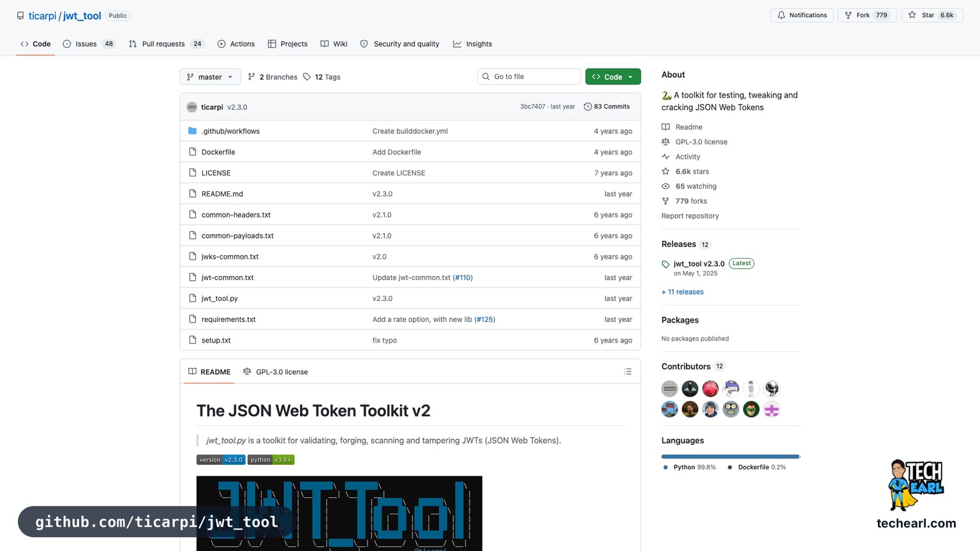Open the Actions tab
980x551 pixels.
(x=236, y=44)
